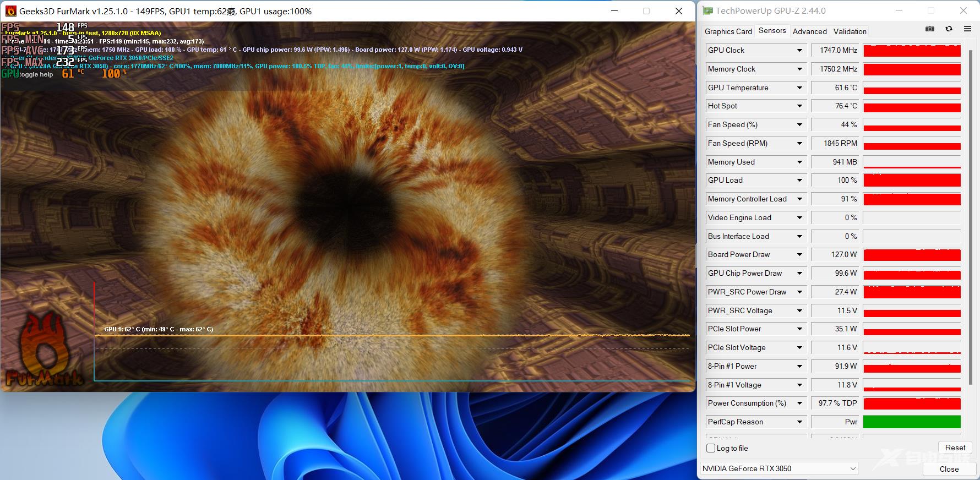Click the green PerfCap Reason bar
Image resolution: width=980 pixels, height=480 pixels.
coord(912,422)
